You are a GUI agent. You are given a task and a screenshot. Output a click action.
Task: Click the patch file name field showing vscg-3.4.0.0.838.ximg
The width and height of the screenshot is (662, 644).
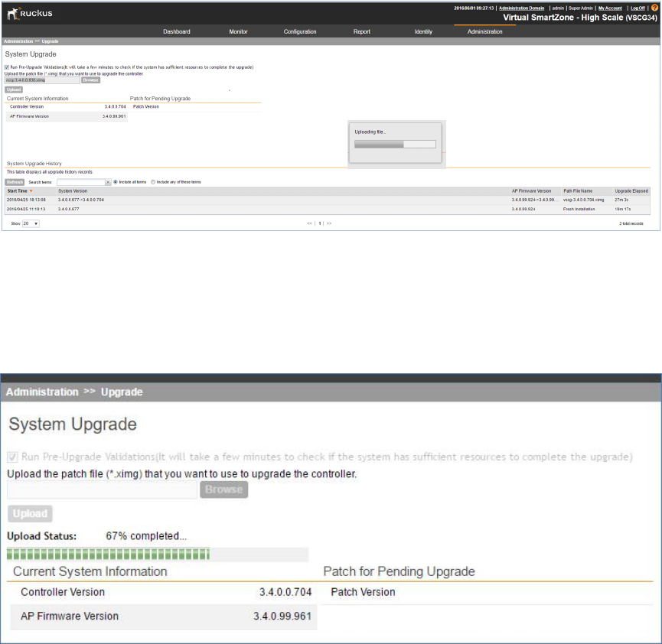pos(42,80)
